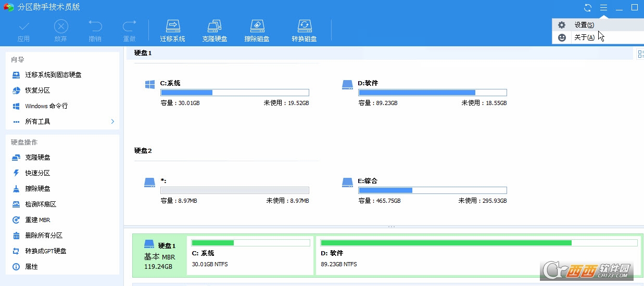
Task: Click the refresh icon in title bar
Action: coord(588,8)
